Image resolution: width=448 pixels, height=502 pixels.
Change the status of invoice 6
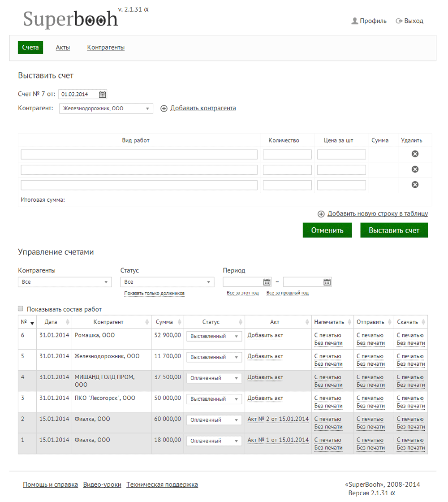click(214, 336)
